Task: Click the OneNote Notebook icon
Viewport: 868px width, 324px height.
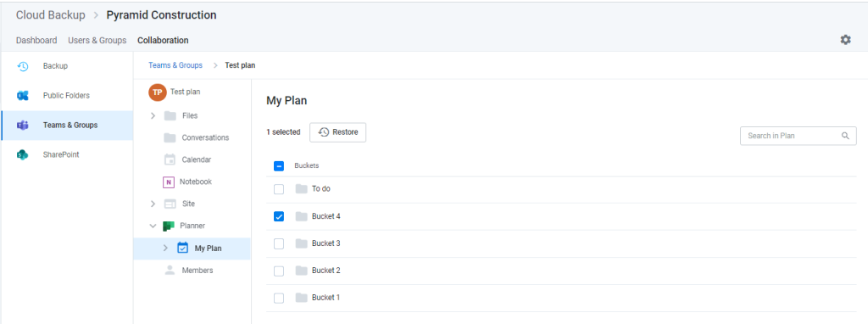Action: (x=169, y=182)
